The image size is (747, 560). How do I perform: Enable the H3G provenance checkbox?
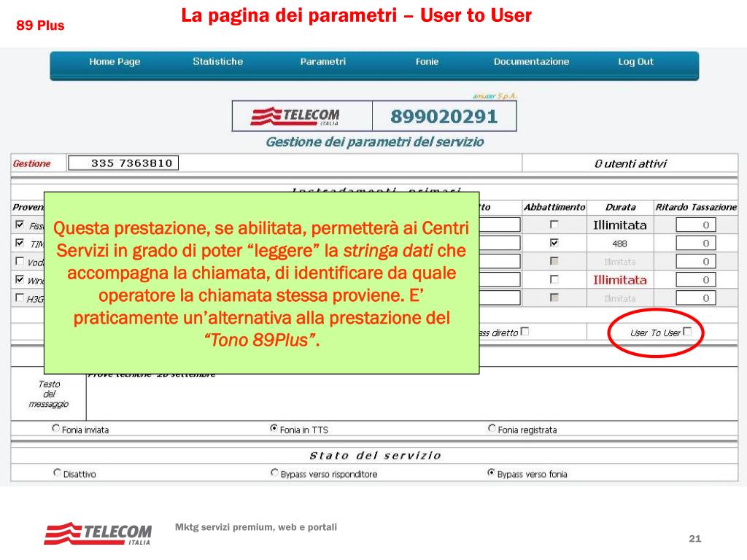tap(20, 297)
